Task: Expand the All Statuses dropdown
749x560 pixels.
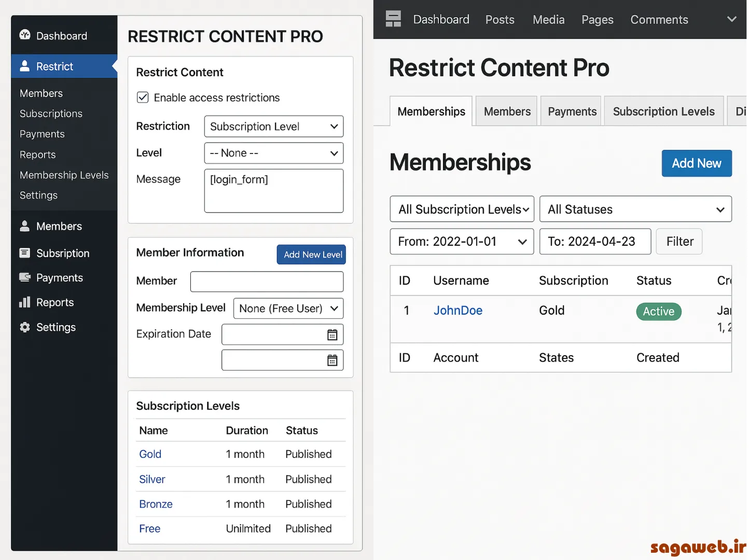Action: (x=635, y=209)
